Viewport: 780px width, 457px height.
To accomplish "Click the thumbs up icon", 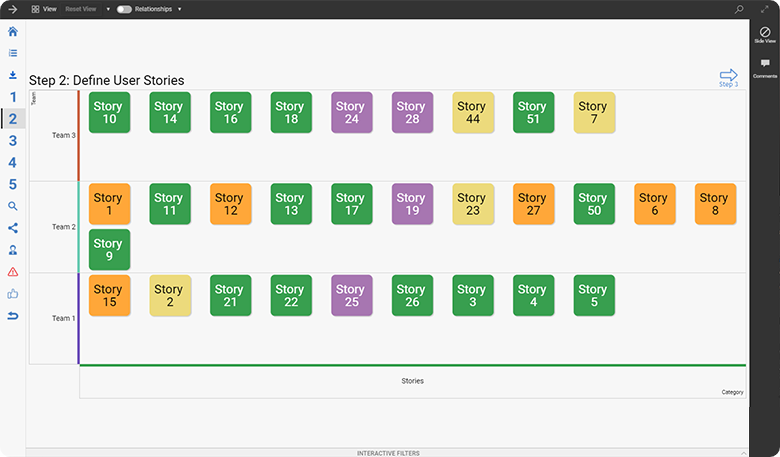I will [13, 294].
